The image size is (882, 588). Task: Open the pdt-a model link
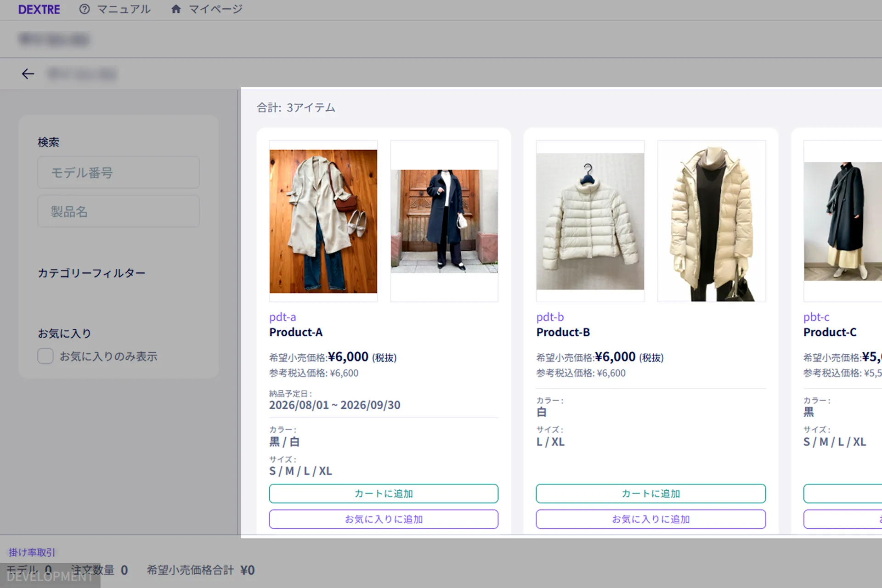pyautogui.click(x=283, y=317)
